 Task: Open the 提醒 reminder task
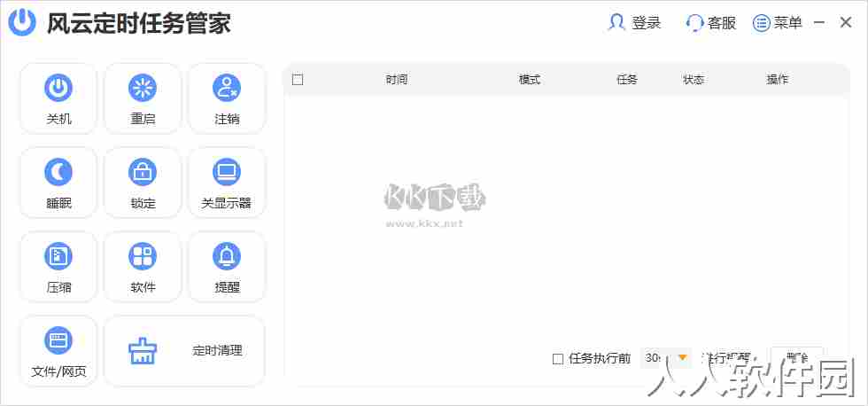pyautogui.click(x=227, y=267)
